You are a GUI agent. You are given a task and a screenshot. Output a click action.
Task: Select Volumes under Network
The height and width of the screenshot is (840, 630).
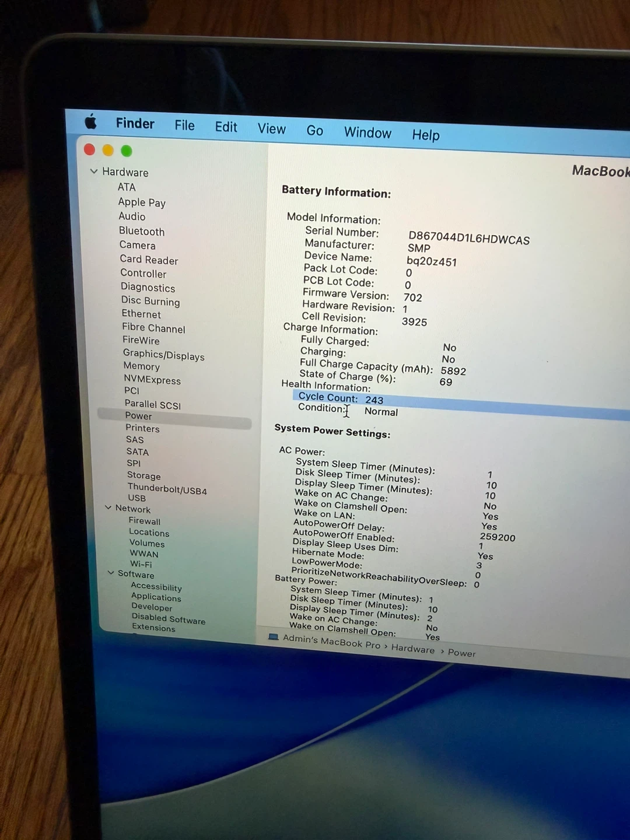click(x=147, y=543)
